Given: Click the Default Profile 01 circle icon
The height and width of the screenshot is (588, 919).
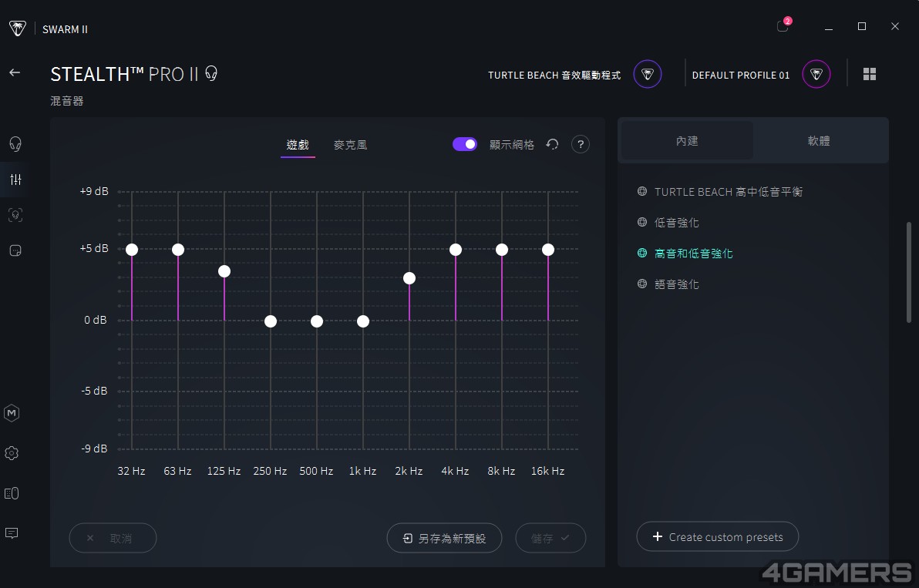Looking at the screenshot, I should coord(816,75).
